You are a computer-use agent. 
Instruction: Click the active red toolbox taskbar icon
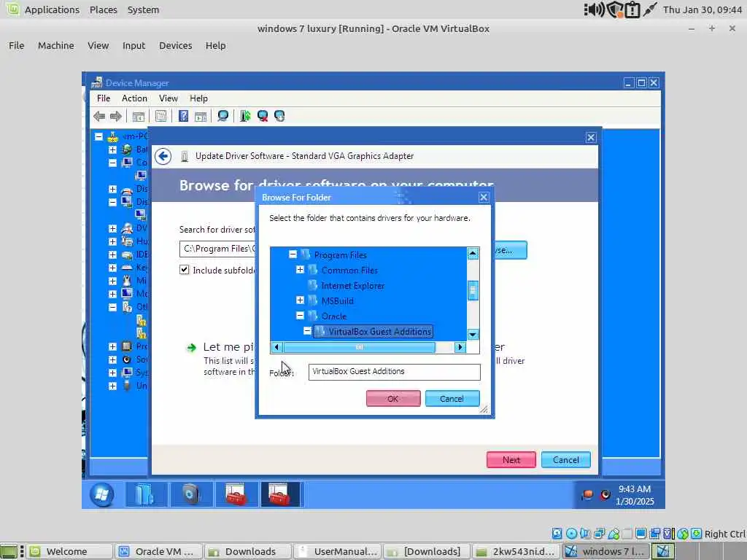[280, 494]
